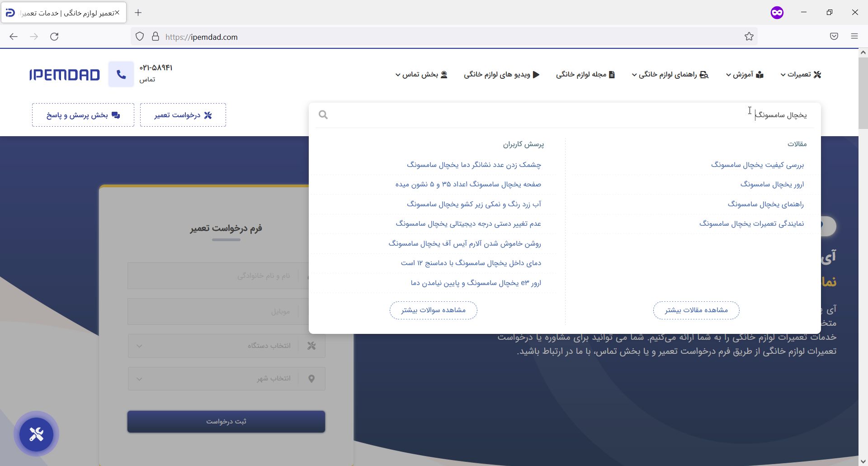This screenshot has height=466, width=868.
Task: Click مشاهده سوالات بیشتر button
Action: [x=433, y=310]
